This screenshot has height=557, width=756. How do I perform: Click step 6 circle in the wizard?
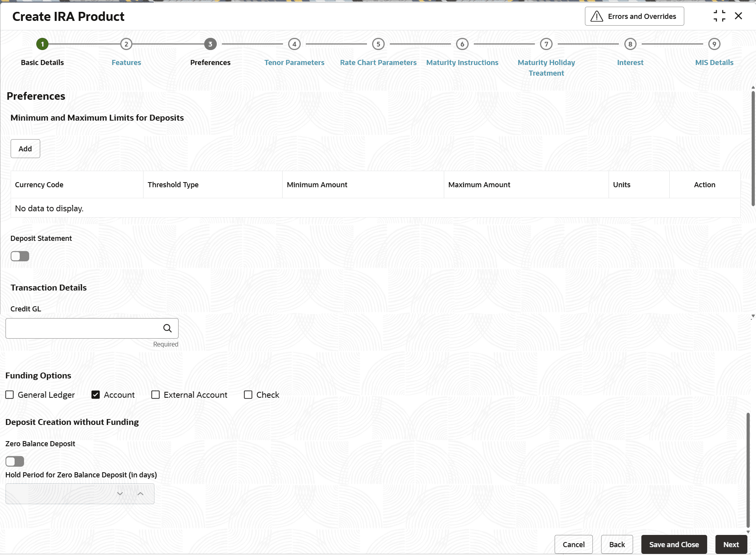(x=462, y=44)
